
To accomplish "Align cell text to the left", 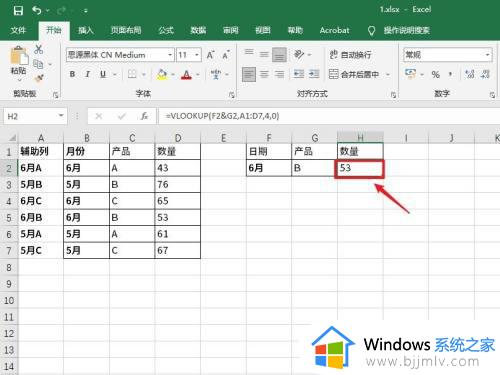I will [249, 74].
